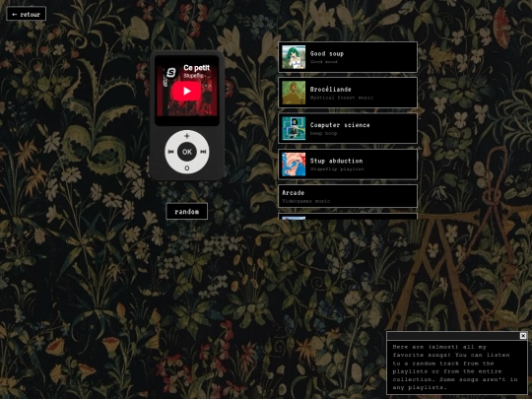Click the favorite songs description text

click(455, 367)
